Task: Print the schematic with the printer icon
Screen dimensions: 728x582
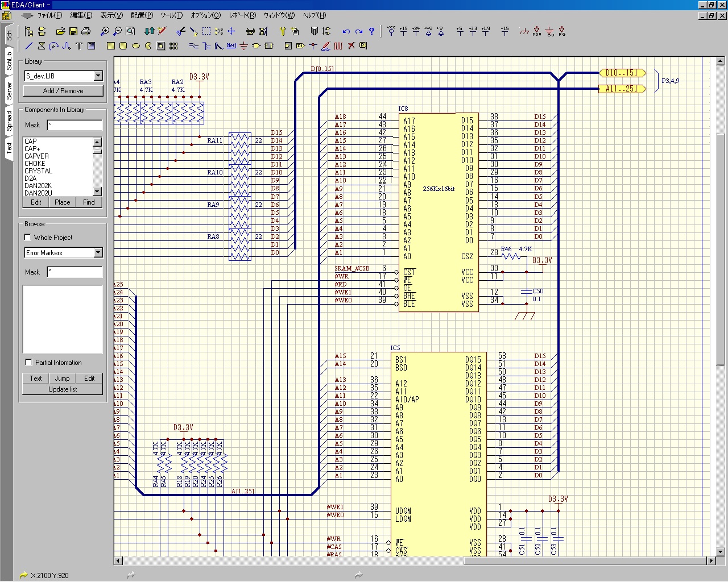Action: click(86, 31)
